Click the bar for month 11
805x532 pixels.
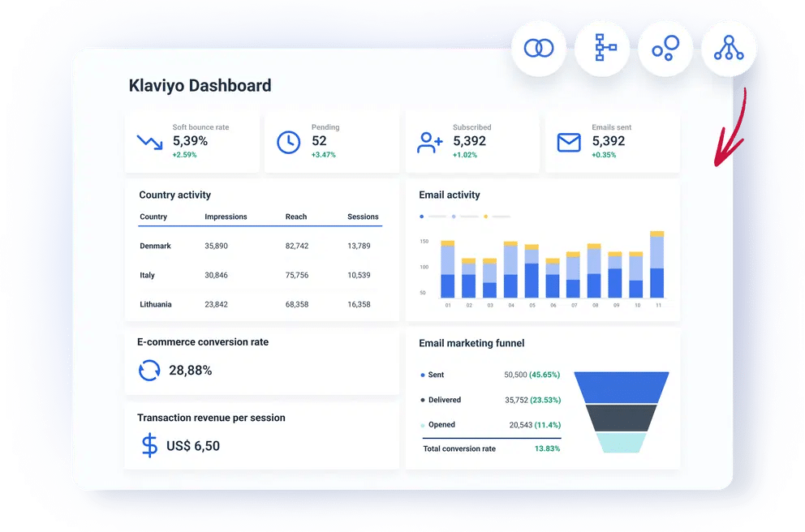coord(657,266)
